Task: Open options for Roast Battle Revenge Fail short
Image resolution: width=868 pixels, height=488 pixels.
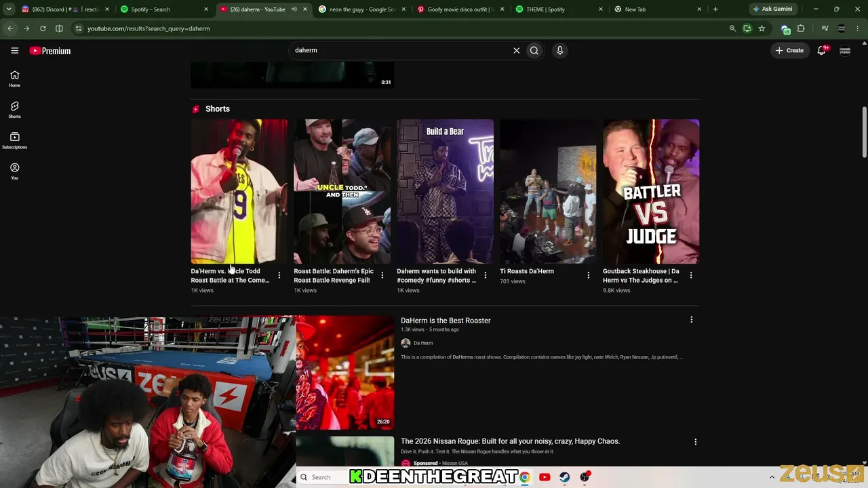Action: click(382, 275)
